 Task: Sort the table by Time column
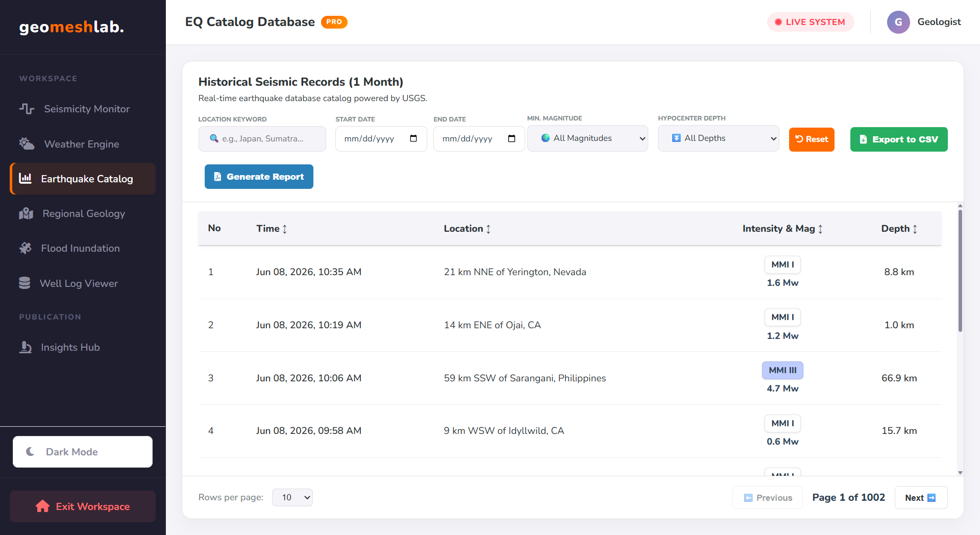pos(272,229)
